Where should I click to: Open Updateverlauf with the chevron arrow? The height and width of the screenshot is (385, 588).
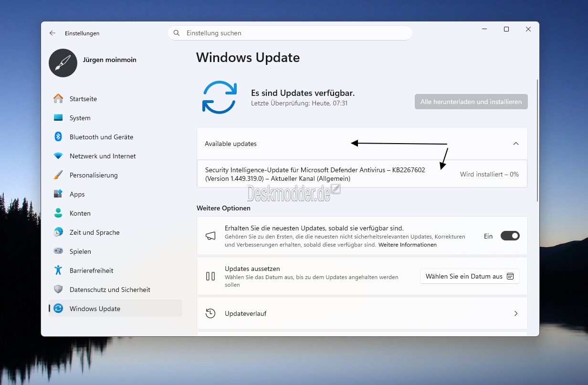point(515,313)
